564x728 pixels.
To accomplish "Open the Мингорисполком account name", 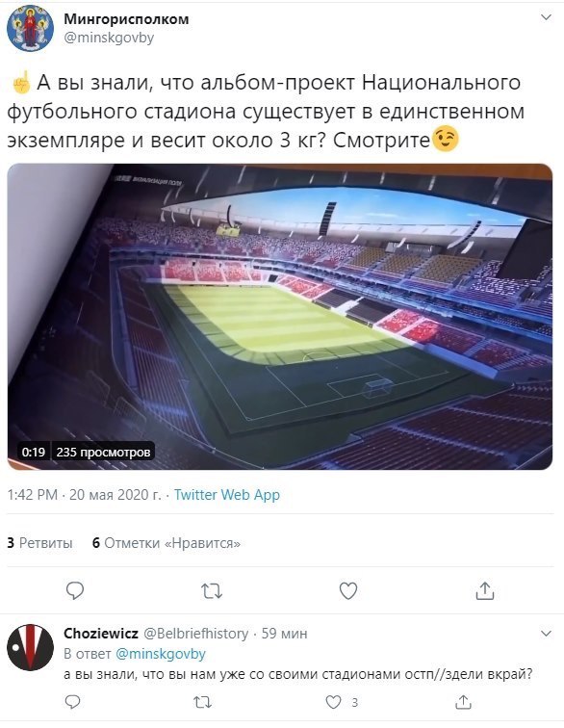I will click(126, 19).
